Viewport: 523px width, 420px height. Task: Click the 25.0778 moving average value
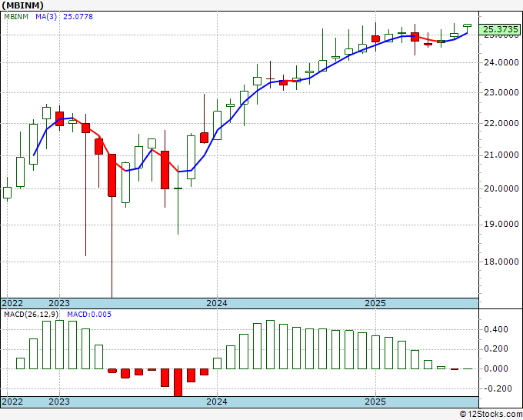[78, 17]
